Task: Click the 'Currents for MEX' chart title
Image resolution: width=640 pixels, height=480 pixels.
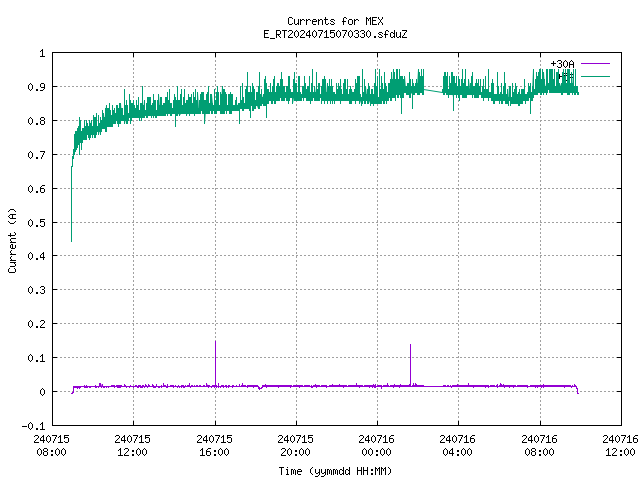Action: [x=335, y=21]
